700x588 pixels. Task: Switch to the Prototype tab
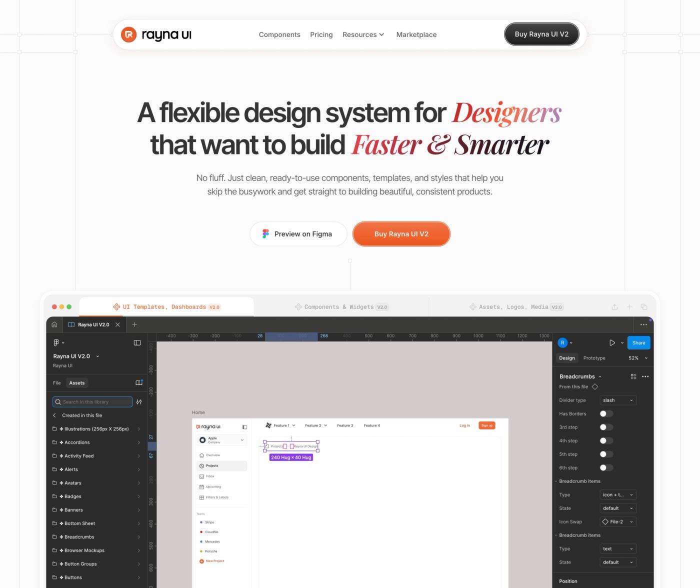[x=594, y=358]
